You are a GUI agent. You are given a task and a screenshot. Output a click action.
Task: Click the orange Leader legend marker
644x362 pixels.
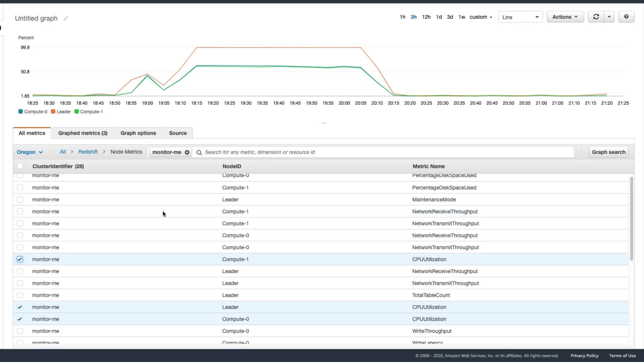click(x=53, y=112)
